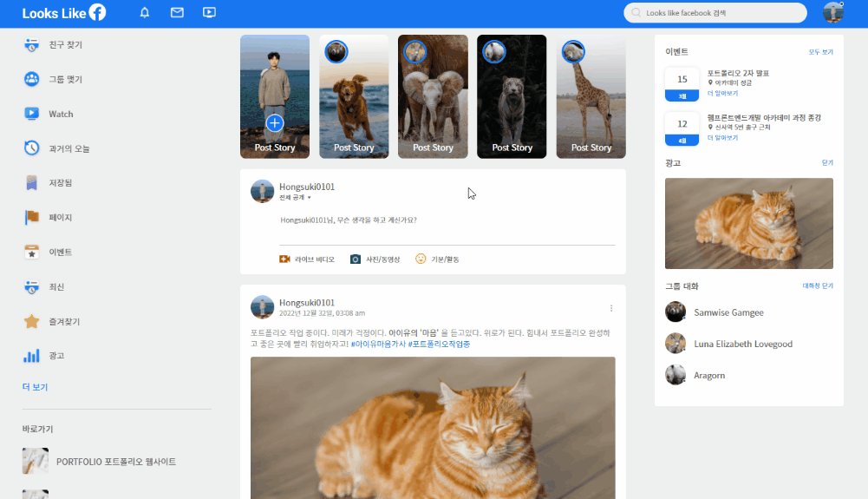The height and width of the screenshot is (499, 868).
Task: Close the 광고 section with 닫기
Action: point(827,163)
